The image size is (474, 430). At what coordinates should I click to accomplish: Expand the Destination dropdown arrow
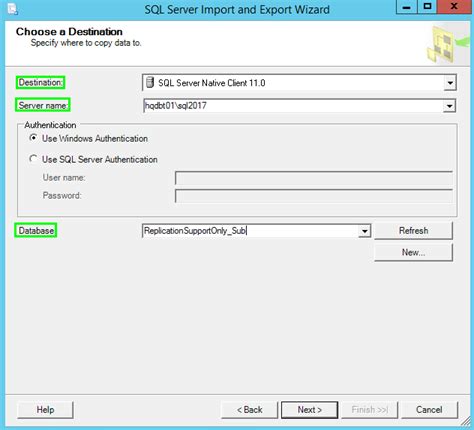coord(450,83)
